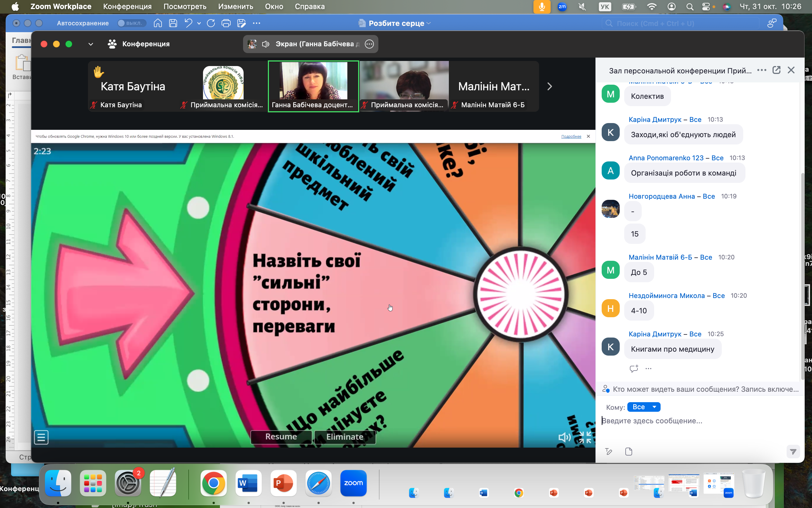Open the Zoom Workplace app menu
812x508 pixels.
61,6
